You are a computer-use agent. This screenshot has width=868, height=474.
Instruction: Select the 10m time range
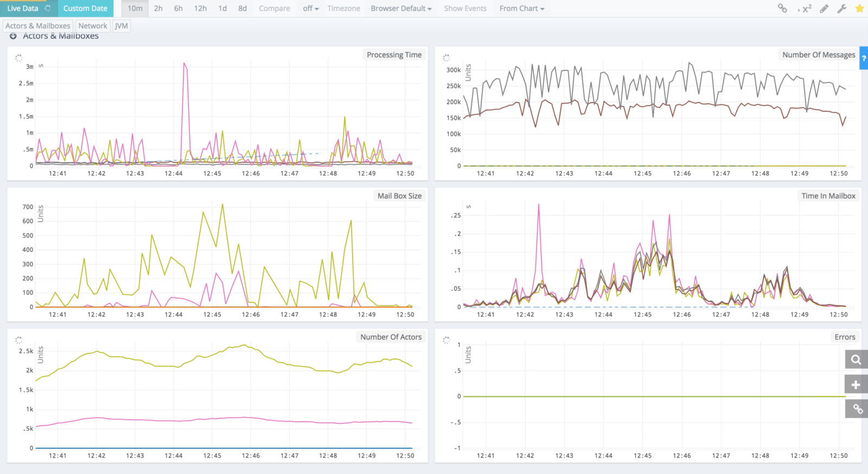(135, 9)
